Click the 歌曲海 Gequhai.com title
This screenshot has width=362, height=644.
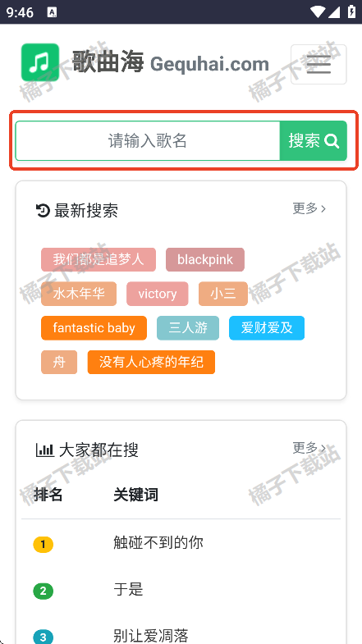tap(171, 62)
